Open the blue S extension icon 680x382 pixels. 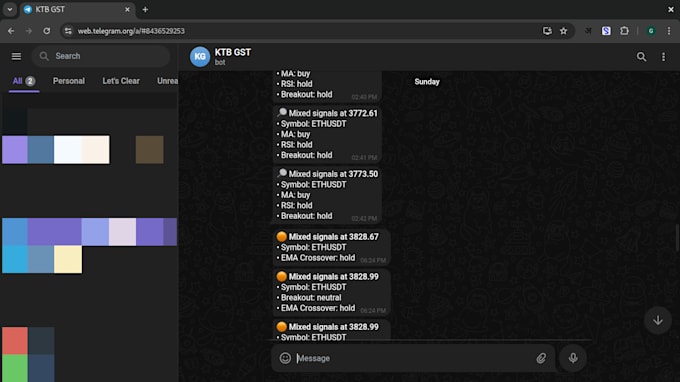click(606, 31)
